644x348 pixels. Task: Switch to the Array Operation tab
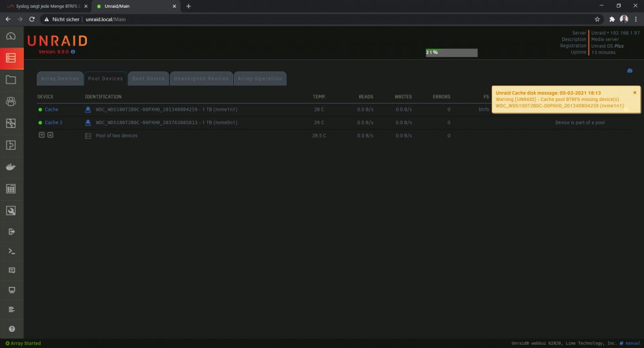pyautogui.click(x=260, y=78)
